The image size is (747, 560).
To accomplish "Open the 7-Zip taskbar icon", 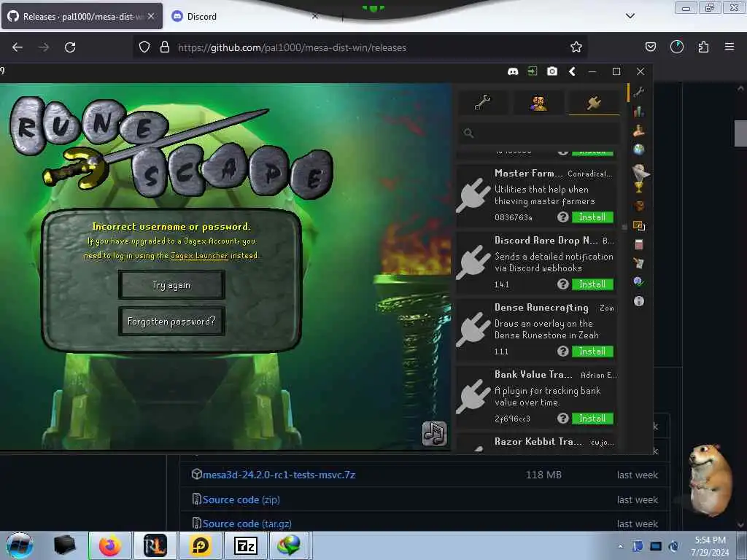I will tap(245, 545).
